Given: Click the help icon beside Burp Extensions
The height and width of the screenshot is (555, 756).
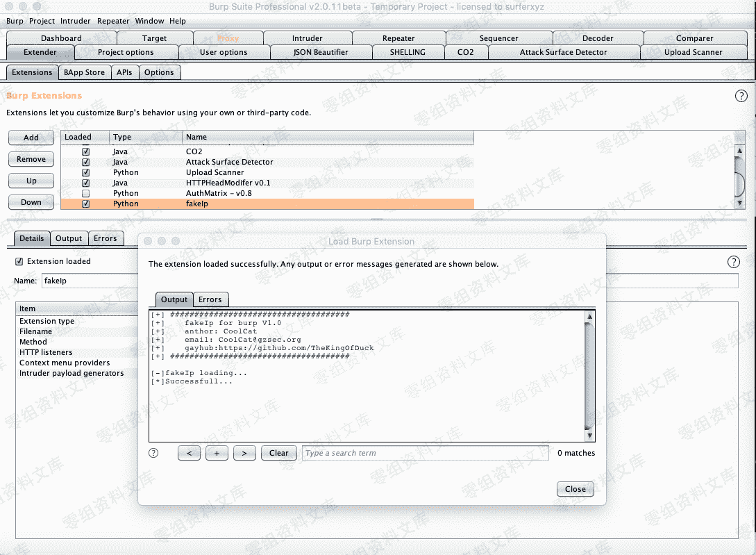Looking at the screenshot, I should click(x=741, y=96).
